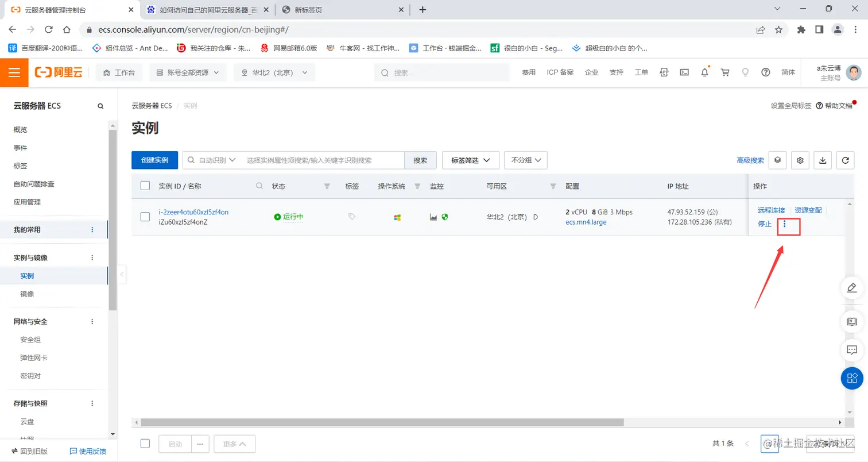868x462 pixels.
Task: Launch Cloud Shell terminal icon
Action: pos(684,72)
